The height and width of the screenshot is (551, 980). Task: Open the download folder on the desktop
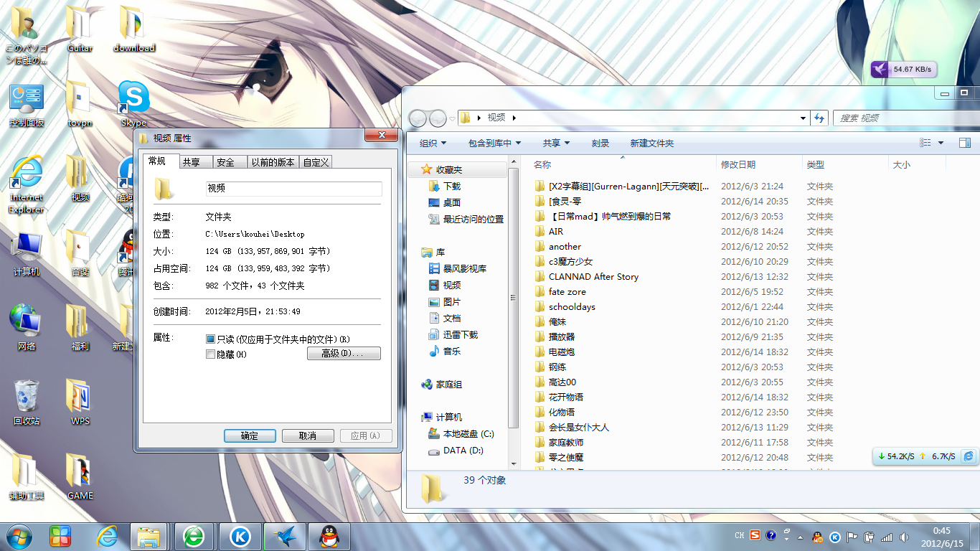pyautogui.click(x=134, y=29)
